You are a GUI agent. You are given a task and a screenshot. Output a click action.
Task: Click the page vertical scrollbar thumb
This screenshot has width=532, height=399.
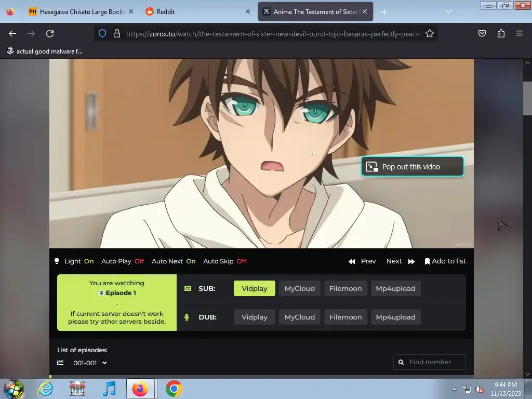click(x=527, y=98)
